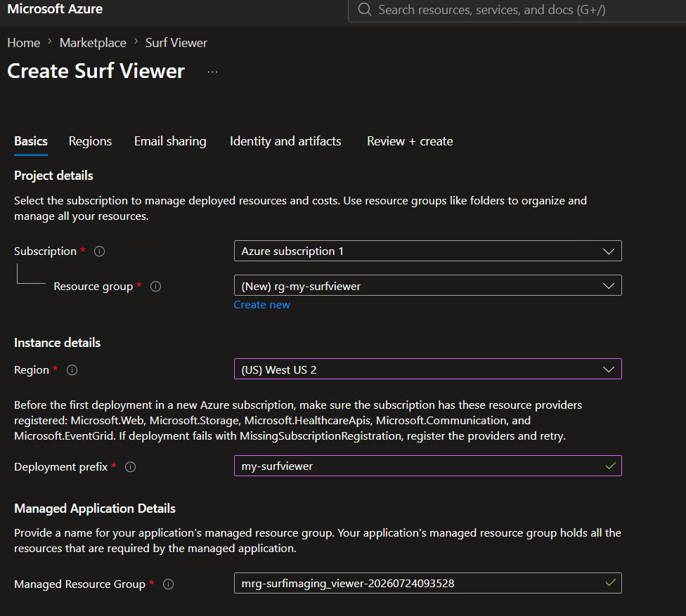Screen dimensions: 686x616
Task: Navigate to Home breadcrumb
Action: pos(24,43)
